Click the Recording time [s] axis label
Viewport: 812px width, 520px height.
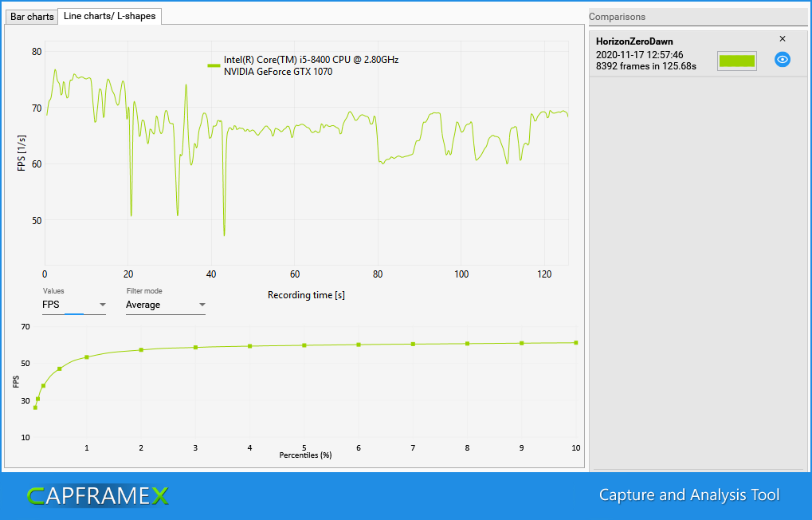point(306,295)
